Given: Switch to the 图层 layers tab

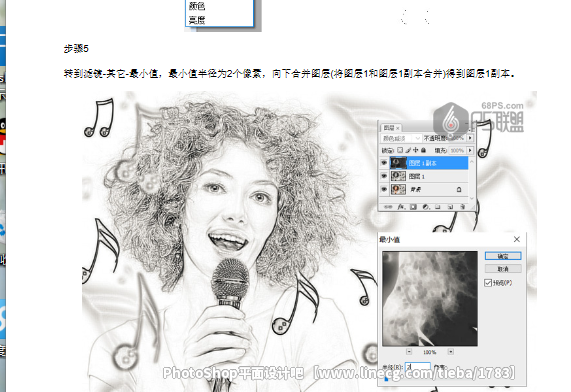Looking at the screenshot, I should click(389, 128).
